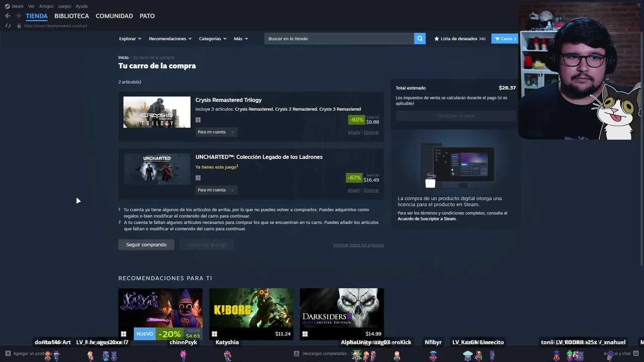Click Añadir link for Crysis Remastered Trilogy

pyautogui.click(x=354, y=132)
